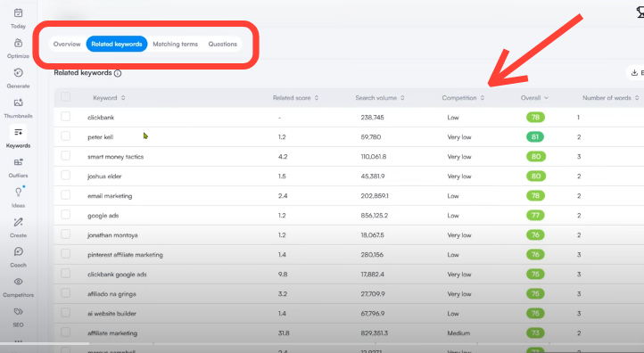644x353 pixels.
Task: Check the box for smart money tactics
Action: point(65,156)
